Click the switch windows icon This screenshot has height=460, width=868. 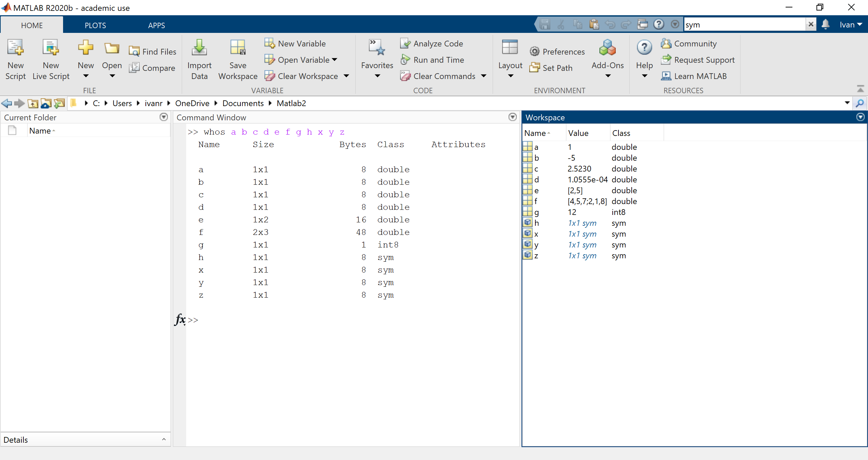coord(643,24)
